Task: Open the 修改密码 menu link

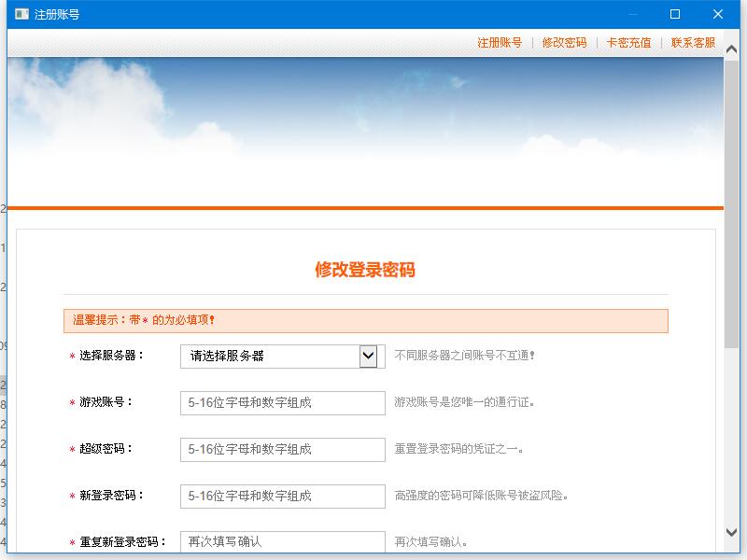Action: click(x=565, y=43)
